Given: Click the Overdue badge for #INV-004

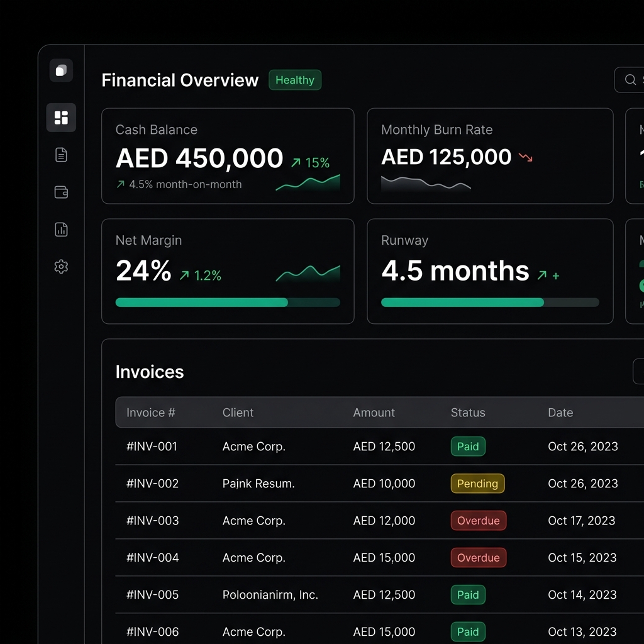Looking at the screenshot, I should tap(479, 558).
